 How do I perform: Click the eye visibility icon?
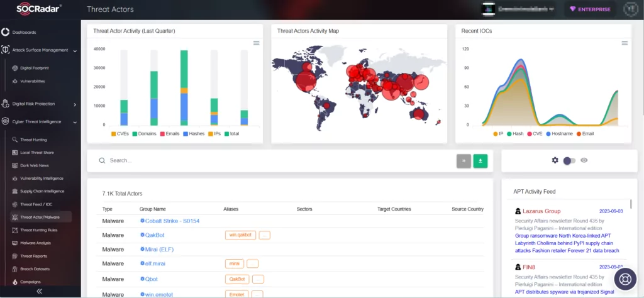(584, 160)
